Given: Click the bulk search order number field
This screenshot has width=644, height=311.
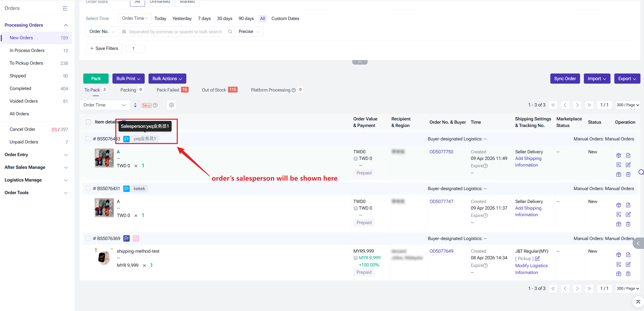Looking at the screenshot, I should 175,32.
